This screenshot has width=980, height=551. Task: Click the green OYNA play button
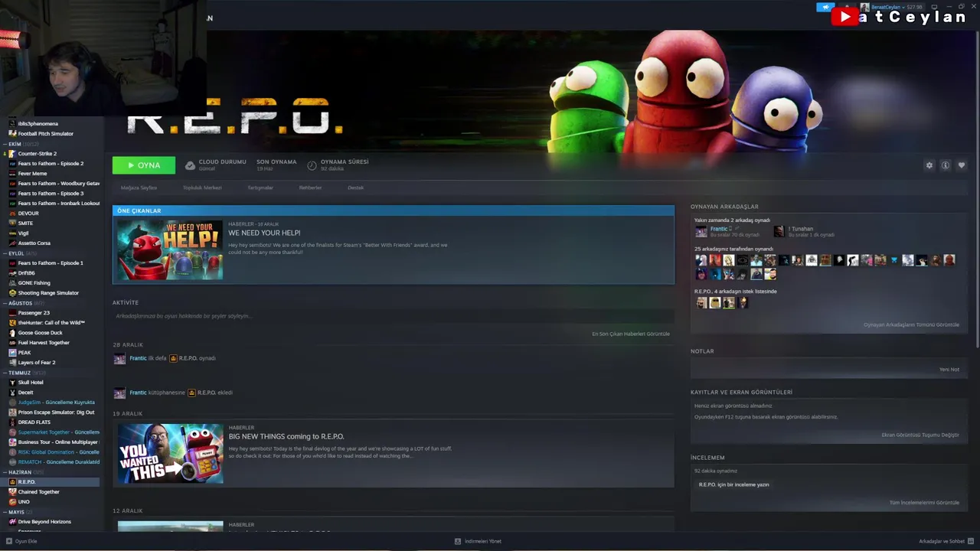[144, 165]
